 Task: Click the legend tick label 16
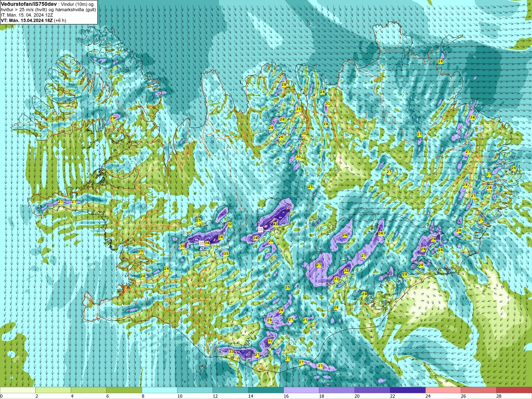(x=286, y=396)
